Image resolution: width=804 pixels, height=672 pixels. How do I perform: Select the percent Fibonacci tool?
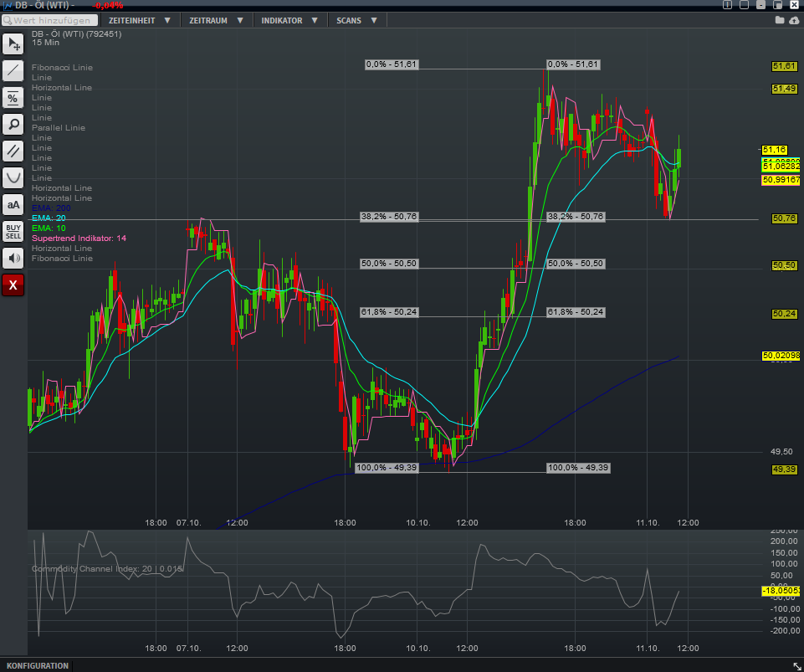[13, 97]
